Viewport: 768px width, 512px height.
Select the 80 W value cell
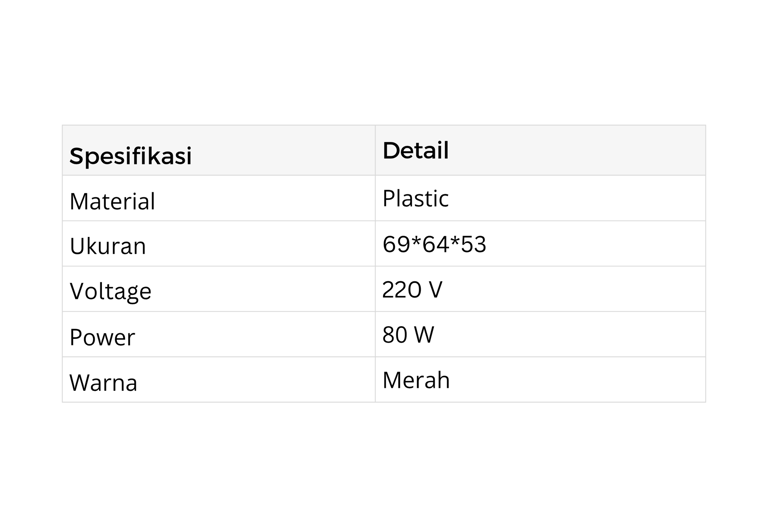point(408,335)
